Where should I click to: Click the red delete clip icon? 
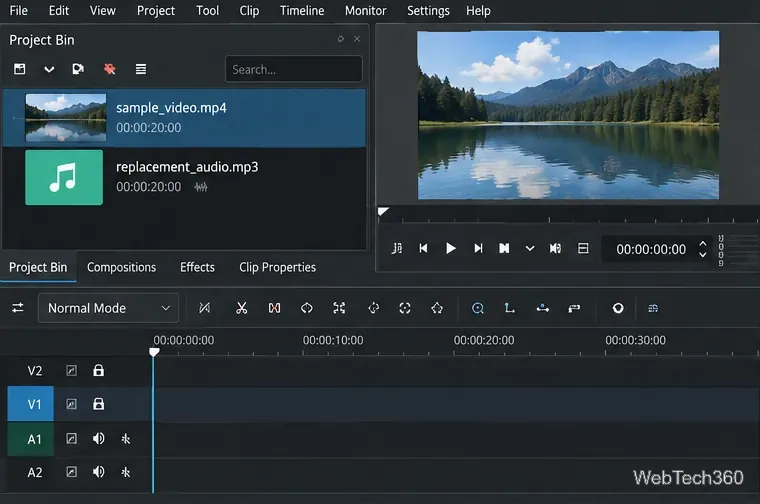pos(110,69)
